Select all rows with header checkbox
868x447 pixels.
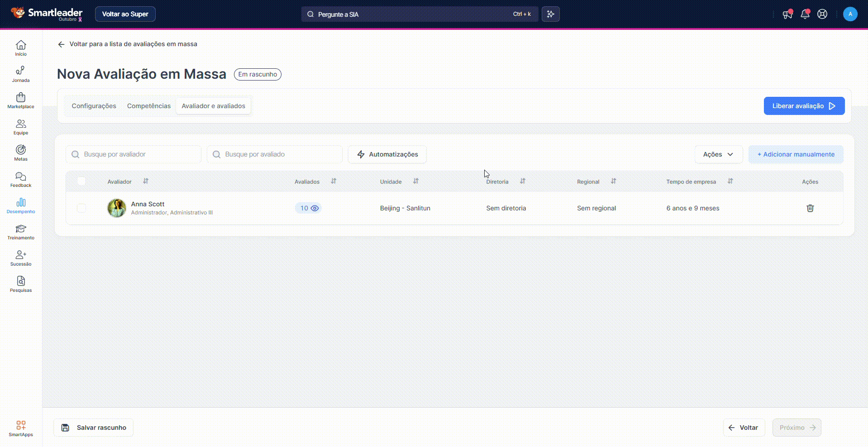coord(81,181)
